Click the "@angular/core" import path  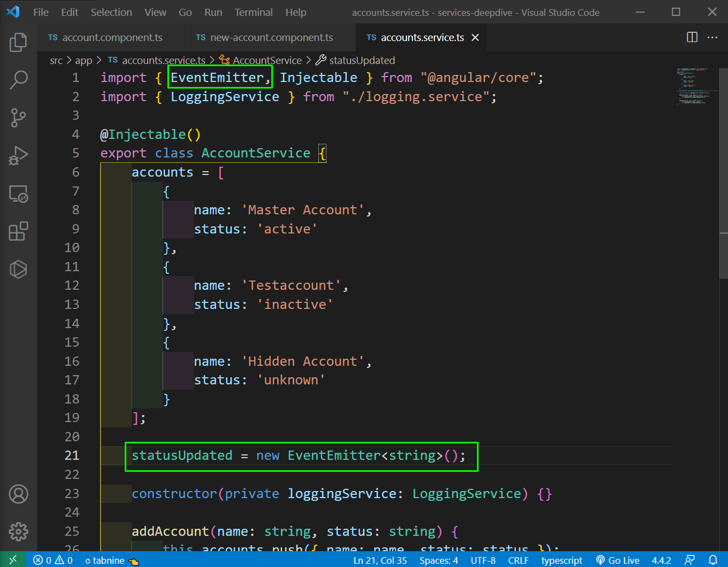point(479,78)
